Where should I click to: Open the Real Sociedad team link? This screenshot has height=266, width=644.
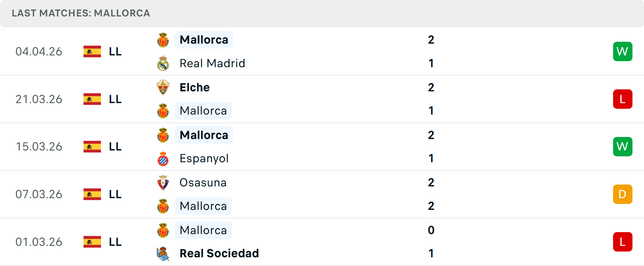point(219,254)
